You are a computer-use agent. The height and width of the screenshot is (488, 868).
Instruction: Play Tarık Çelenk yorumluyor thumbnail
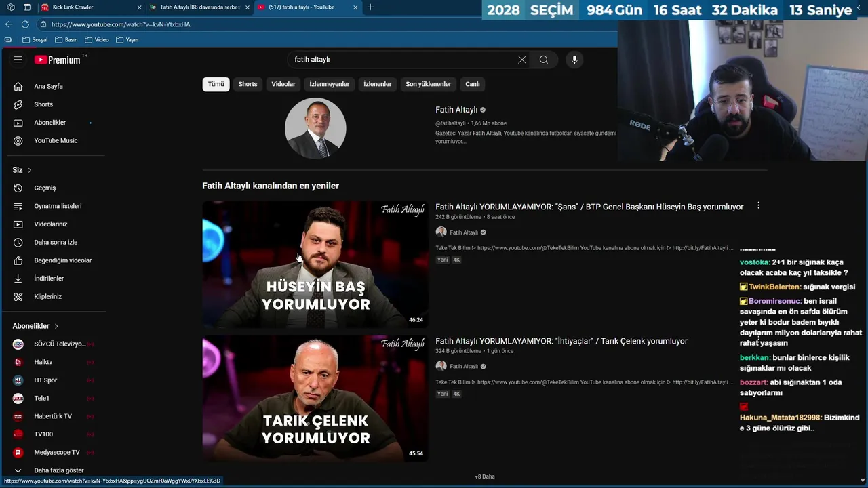315,399
